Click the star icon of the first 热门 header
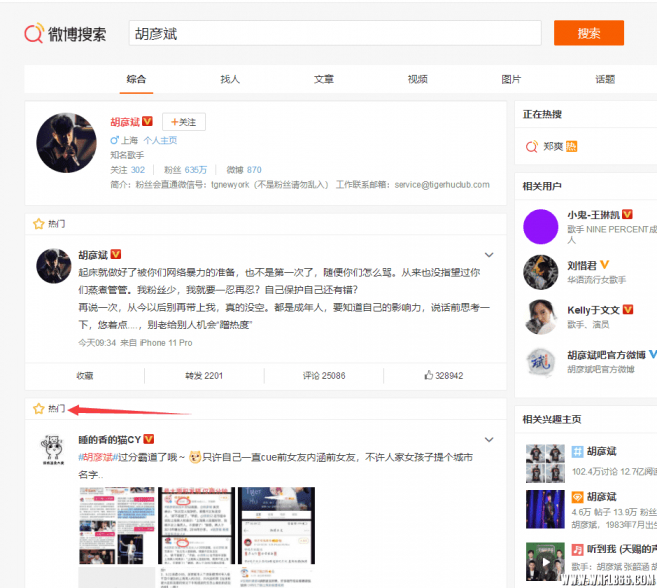Viewport: 657px width, 588px height. [39, 224]
